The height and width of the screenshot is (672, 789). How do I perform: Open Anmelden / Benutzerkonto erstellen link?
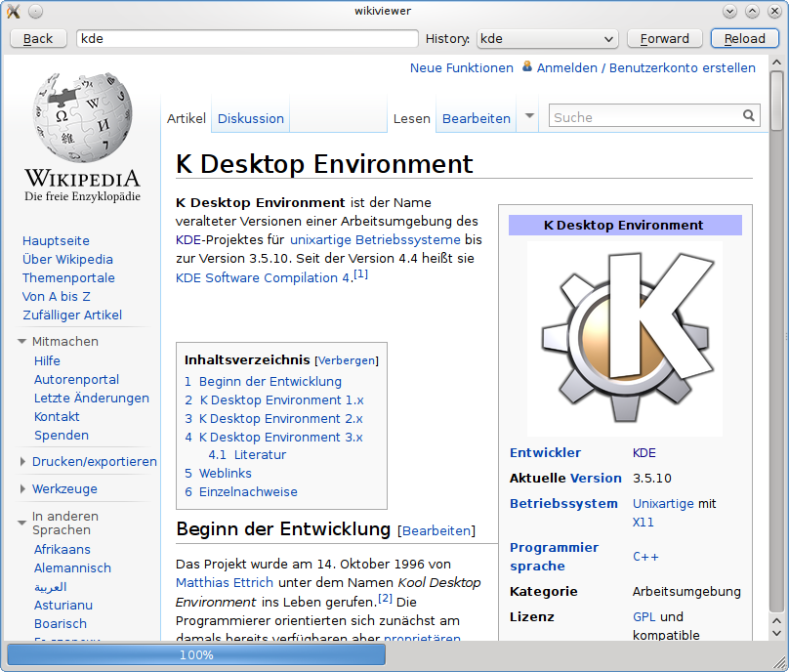coord(646,68)
